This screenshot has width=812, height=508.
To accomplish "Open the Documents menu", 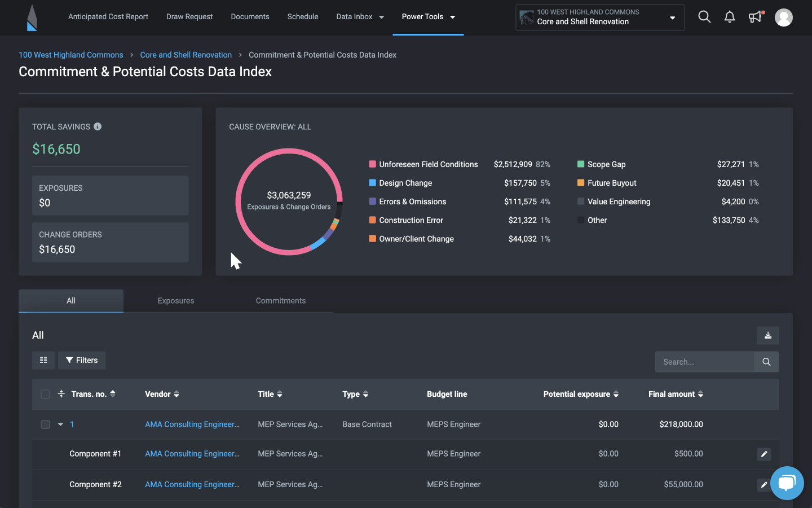I will (250, 17).
